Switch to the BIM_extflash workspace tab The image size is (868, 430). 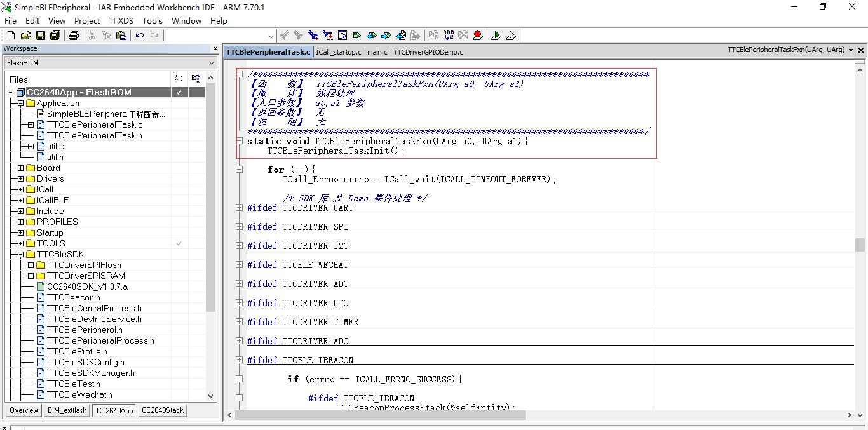[67, 410]
